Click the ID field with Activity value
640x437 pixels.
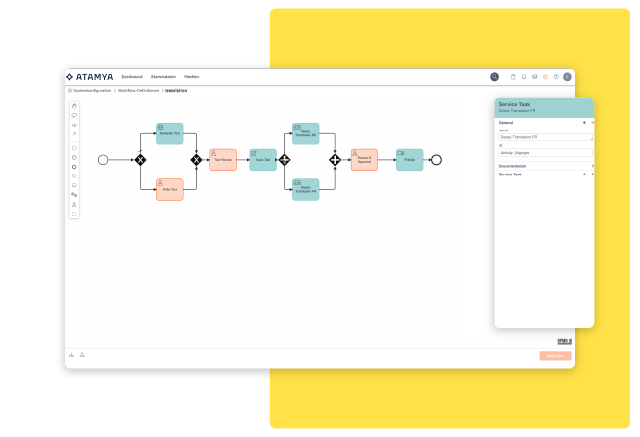tap(545, 153)
